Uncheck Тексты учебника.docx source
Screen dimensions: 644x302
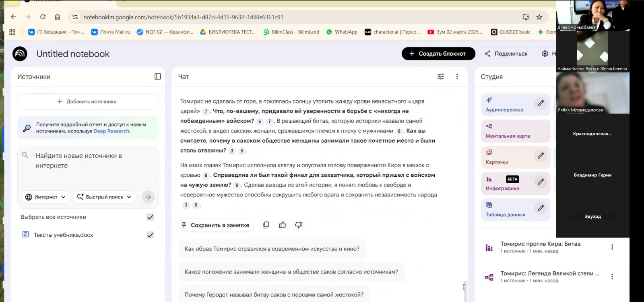coord(150,235)
